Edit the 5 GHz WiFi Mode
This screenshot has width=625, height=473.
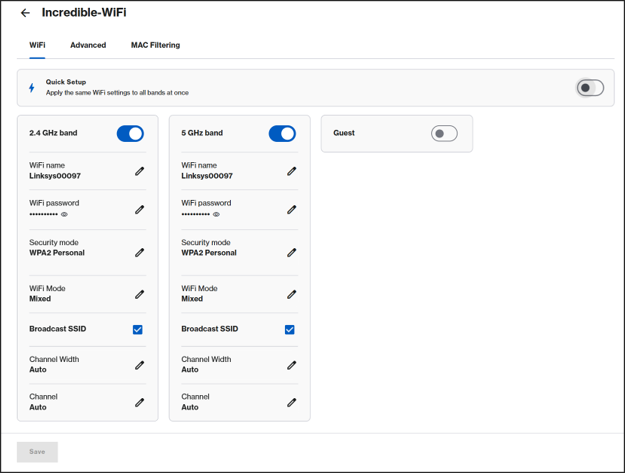pyautogui.click(x=291, y=294)
